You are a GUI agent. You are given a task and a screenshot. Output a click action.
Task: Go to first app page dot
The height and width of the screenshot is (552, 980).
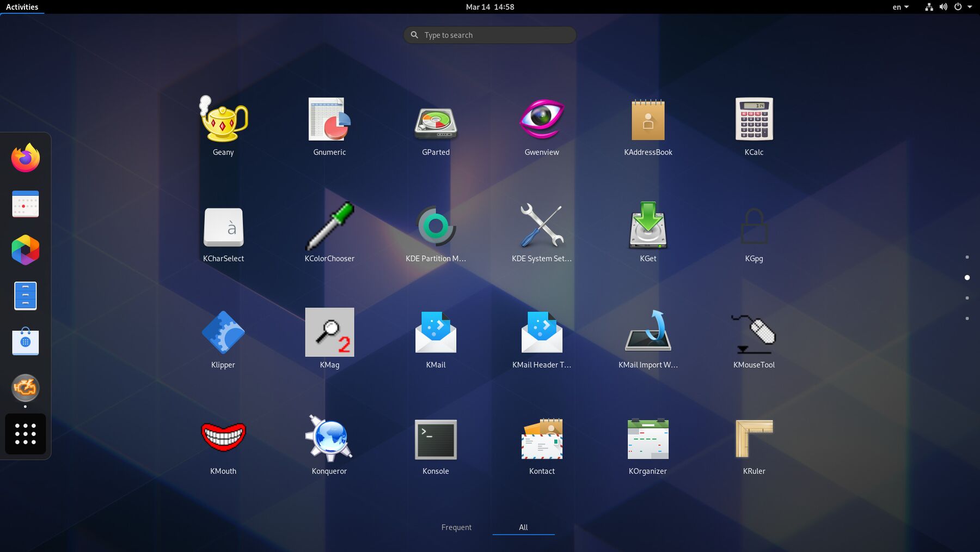pyautogui.click(x=967, y=257)
